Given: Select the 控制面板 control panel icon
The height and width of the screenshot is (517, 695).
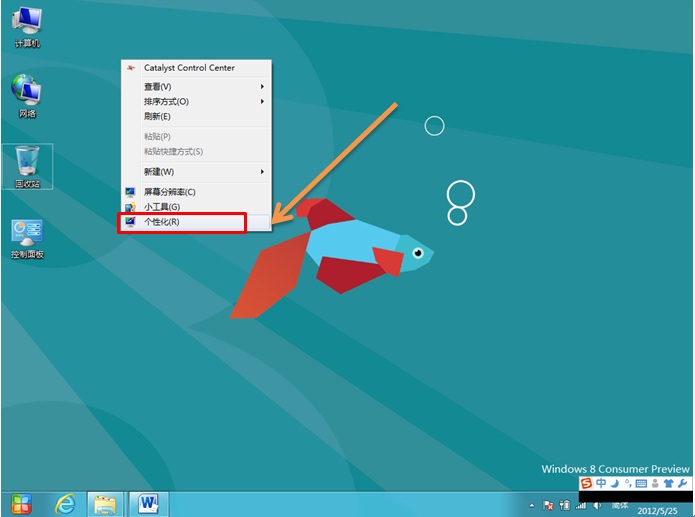Looking at the screenshot, I should coord(27,239).
